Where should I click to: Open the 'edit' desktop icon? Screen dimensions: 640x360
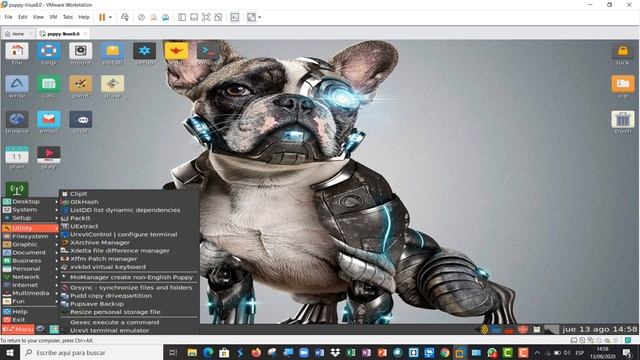pos(176,52)
